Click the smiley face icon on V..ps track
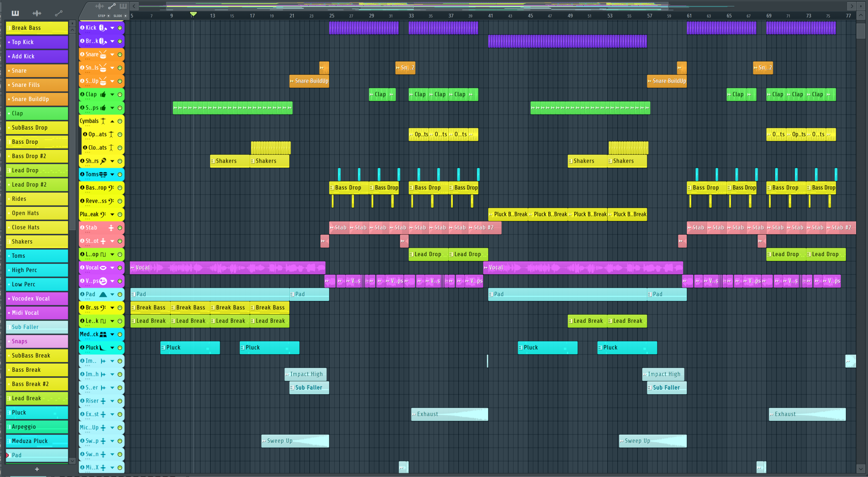The width and height of the screenshot is (868, 477). pyautogui.click(x=103, y=281)
